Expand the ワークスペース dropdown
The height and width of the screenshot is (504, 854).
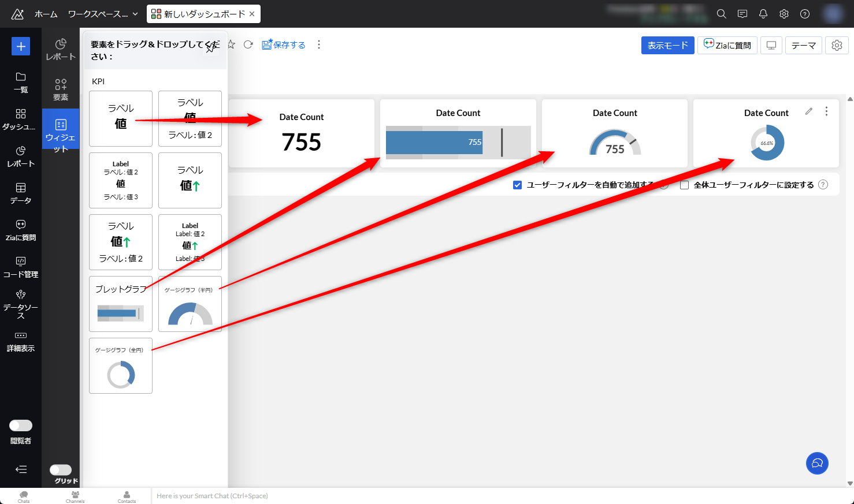[103, 14]
